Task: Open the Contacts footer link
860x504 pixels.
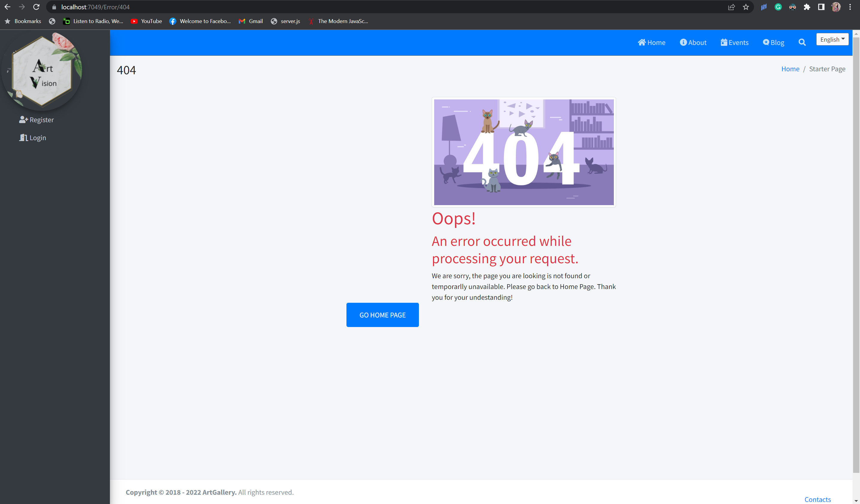Action: tap(817, 499)
